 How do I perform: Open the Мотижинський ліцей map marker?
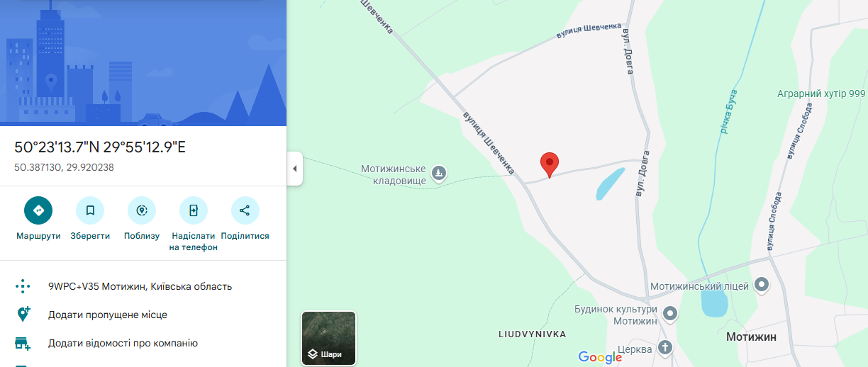click(x=762, y=286)
